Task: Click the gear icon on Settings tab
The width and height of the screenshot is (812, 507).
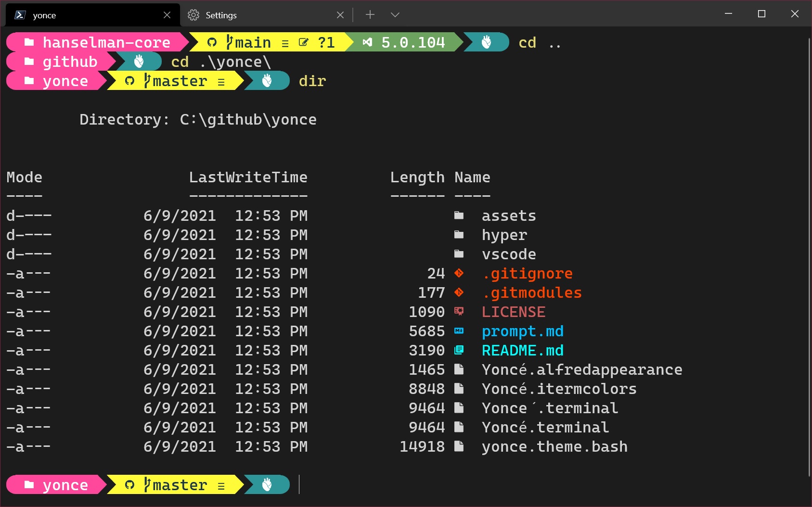Action: 193,15
